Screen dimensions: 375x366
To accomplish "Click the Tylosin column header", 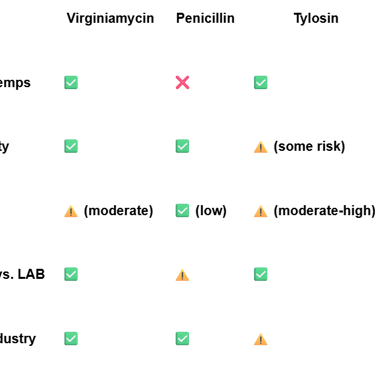I will [316, 18].
